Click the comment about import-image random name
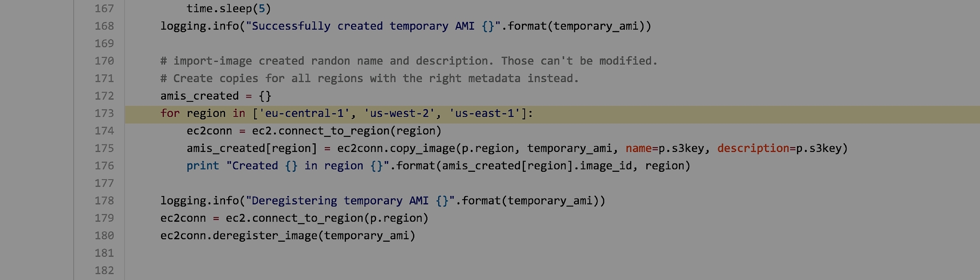The height and width of the screenshot is (280, 980). (409, 61)
